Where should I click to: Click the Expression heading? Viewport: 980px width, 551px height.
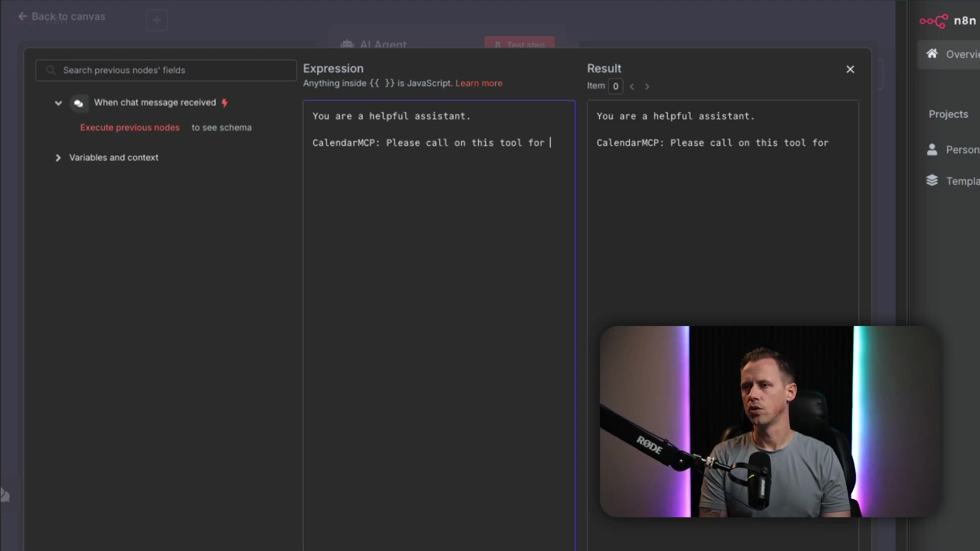click(x=333, y=68)
